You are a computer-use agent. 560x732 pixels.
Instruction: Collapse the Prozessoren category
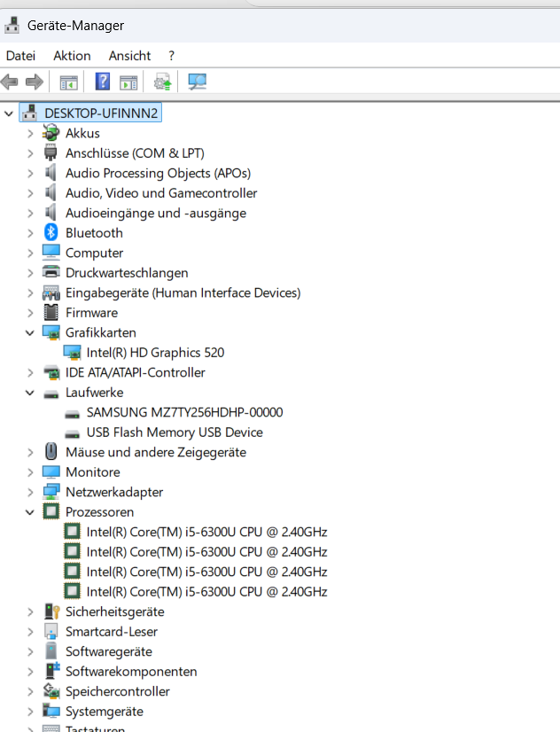[x=30, y=512]
